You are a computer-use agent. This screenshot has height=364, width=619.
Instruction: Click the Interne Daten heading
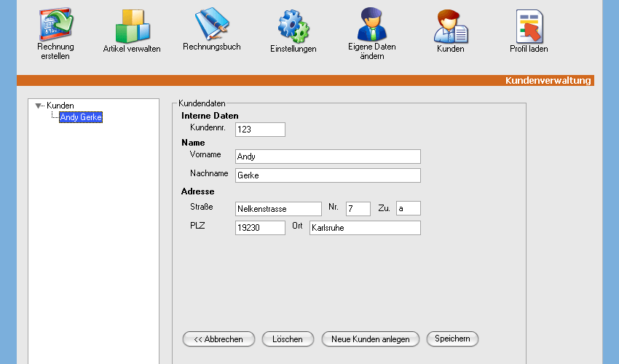210,116
